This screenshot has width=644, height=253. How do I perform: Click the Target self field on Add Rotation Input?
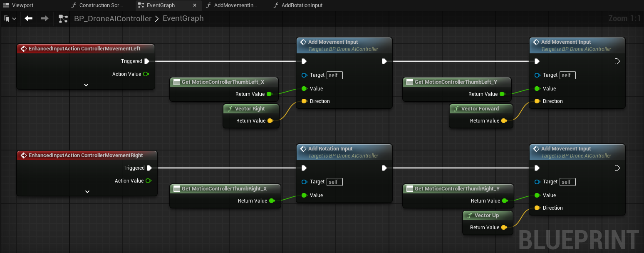click(x=334, y=182)
